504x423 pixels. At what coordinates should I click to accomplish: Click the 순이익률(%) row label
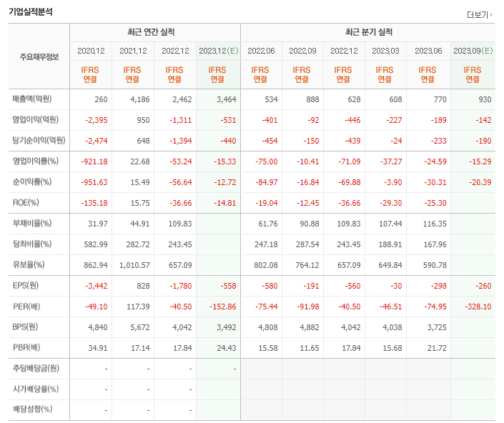32,181
